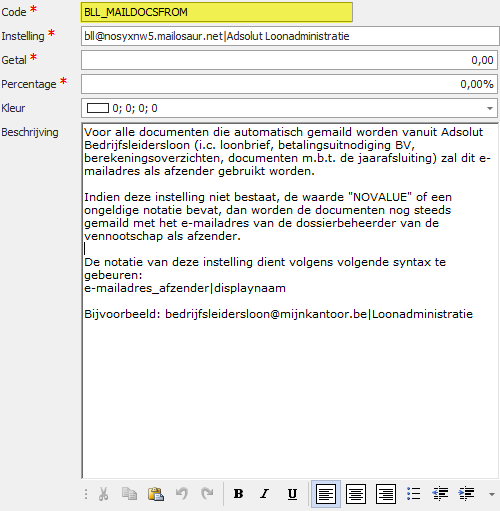Select center alignment
500x511 pixels.
coord(356,494)
